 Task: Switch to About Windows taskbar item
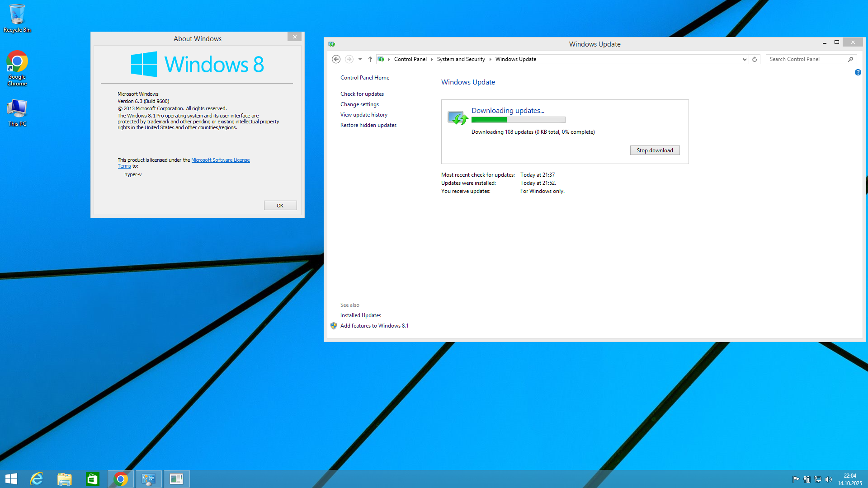(177, 479)
